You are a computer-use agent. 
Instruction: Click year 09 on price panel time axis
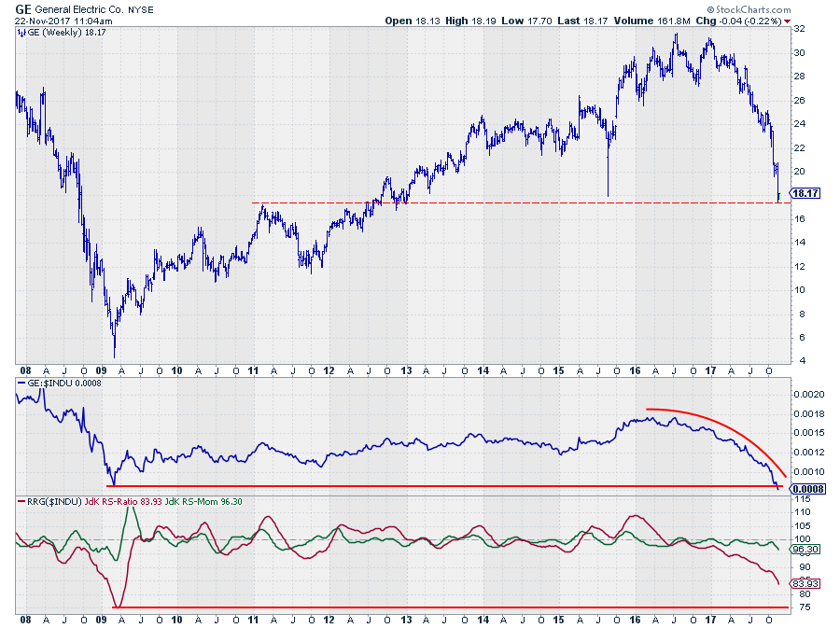pos(101,370)
